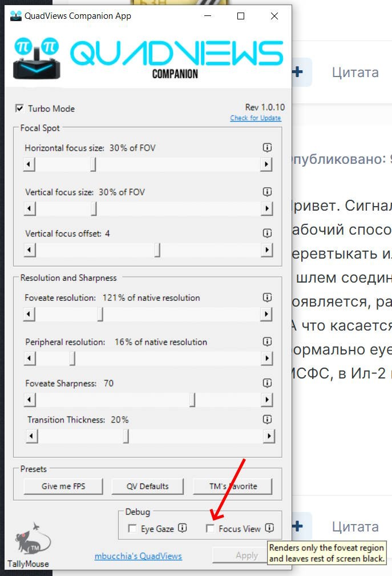
Task: Click the Apply button
Action: [240, 555]
